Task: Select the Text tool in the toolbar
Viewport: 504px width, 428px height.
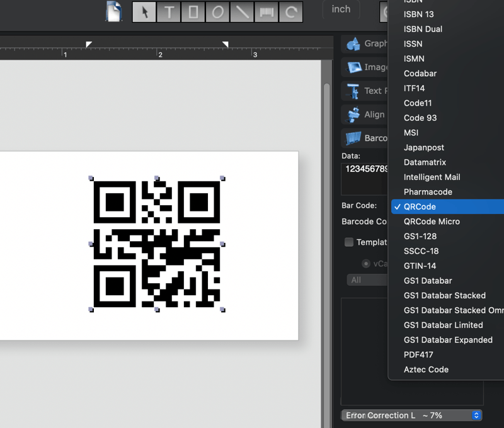Action: tap(168, 9)
